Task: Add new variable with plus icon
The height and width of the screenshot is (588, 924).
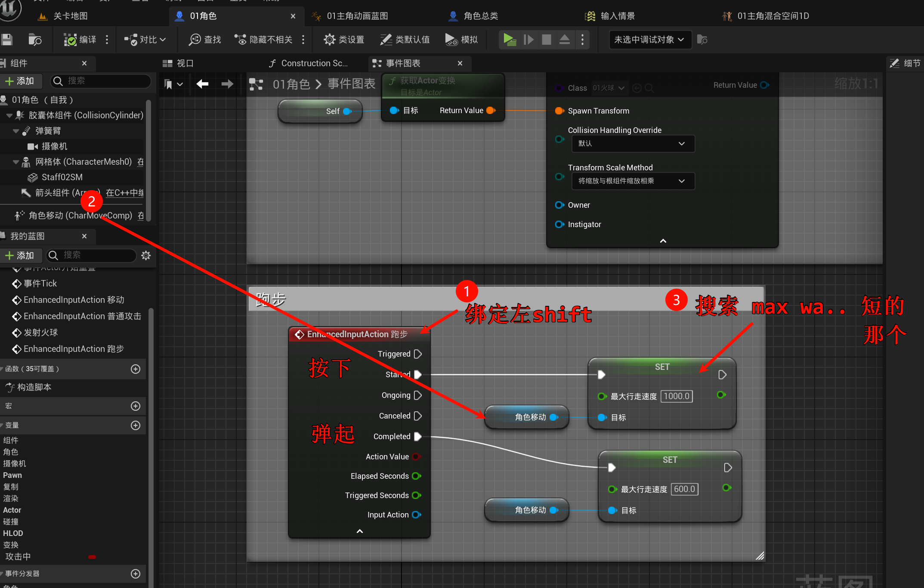Action: click(x=136, y=425)
